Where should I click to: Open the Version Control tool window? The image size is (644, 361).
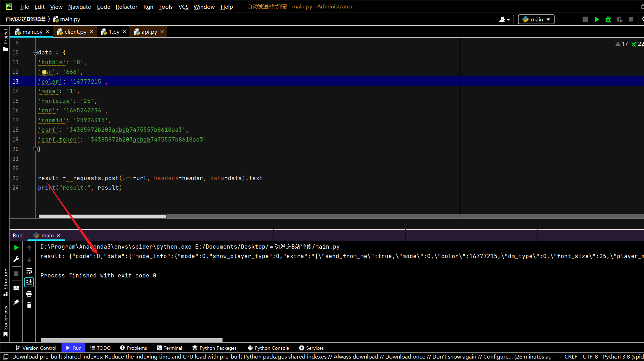click(36, 348)
